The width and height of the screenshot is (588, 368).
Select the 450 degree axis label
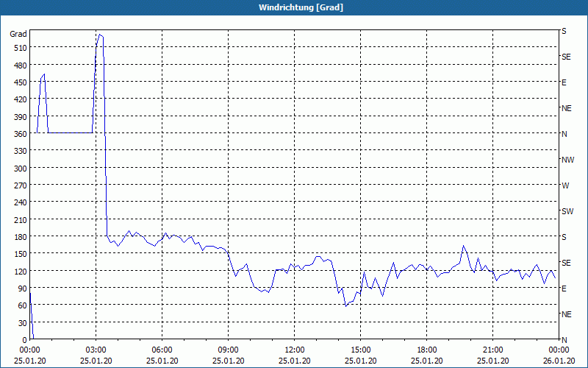pos(21,82)
